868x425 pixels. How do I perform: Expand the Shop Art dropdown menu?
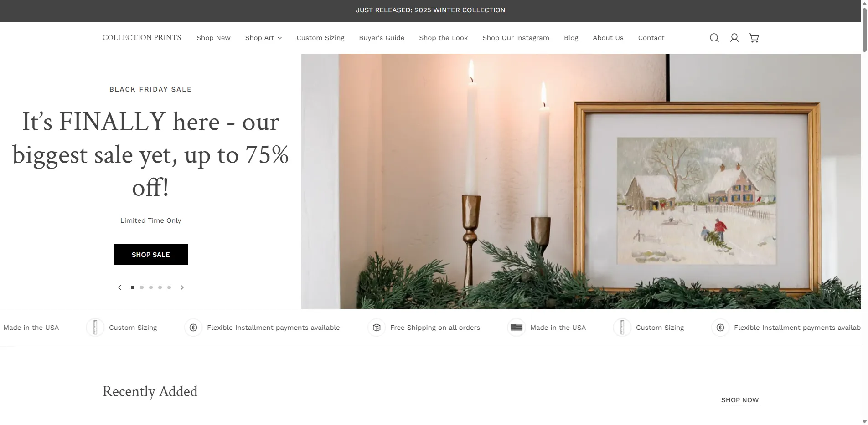263,38
